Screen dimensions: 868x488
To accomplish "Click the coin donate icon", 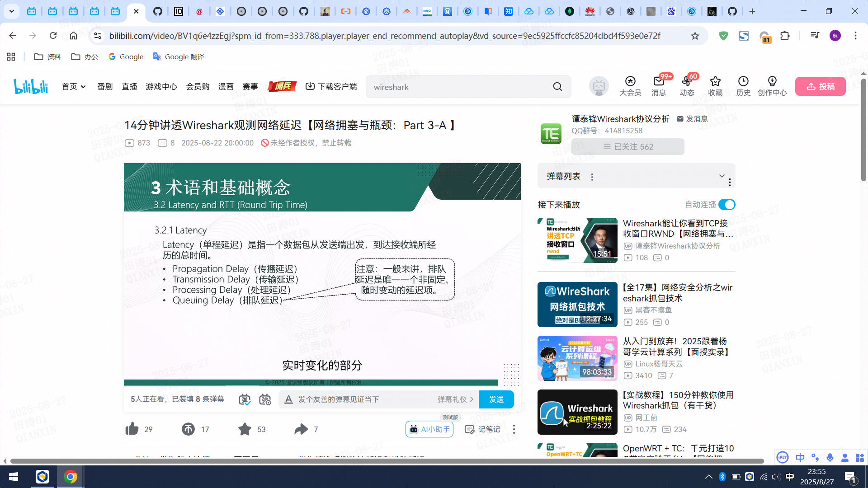I will click(x=188, y=429).
